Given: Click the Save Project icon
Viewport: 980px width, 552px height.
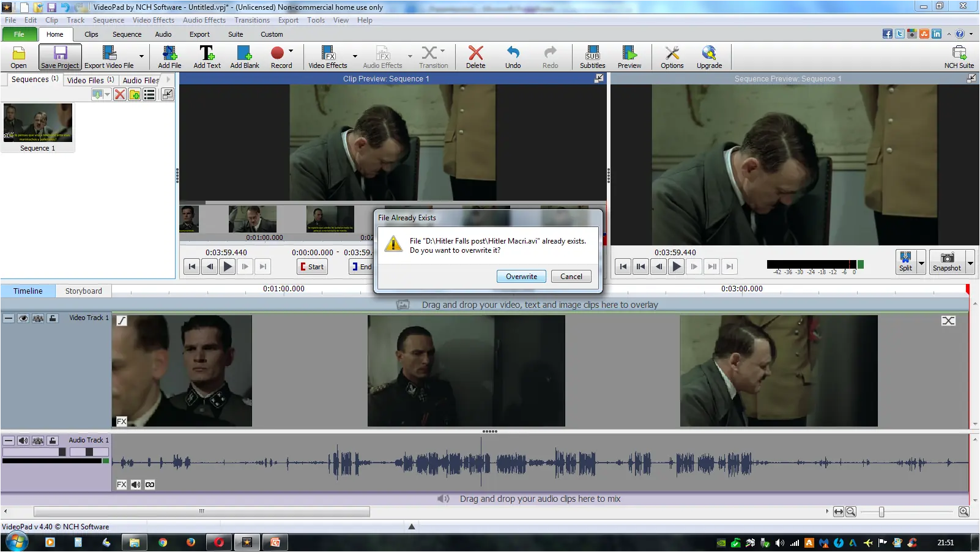Looking at the screenshot, I should click(60, 57).
